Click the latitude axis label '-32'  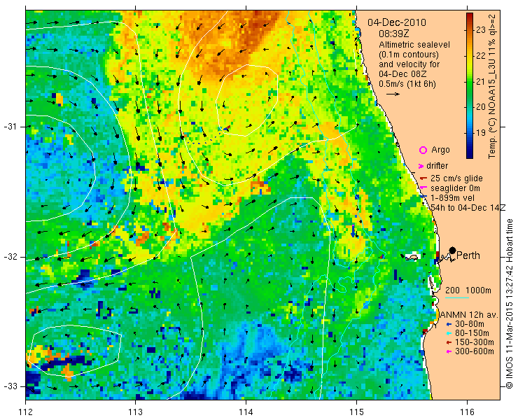click(x=10, y=257)
